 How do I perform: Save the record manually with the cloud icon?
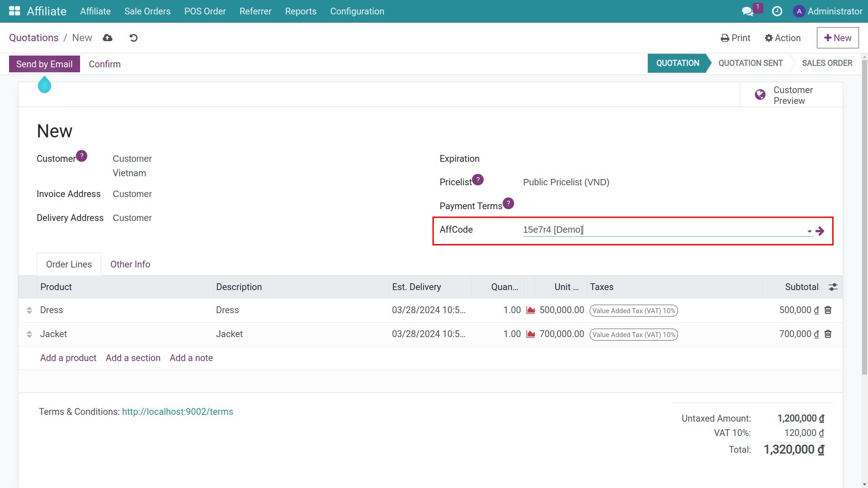click(x=108, y=38)
